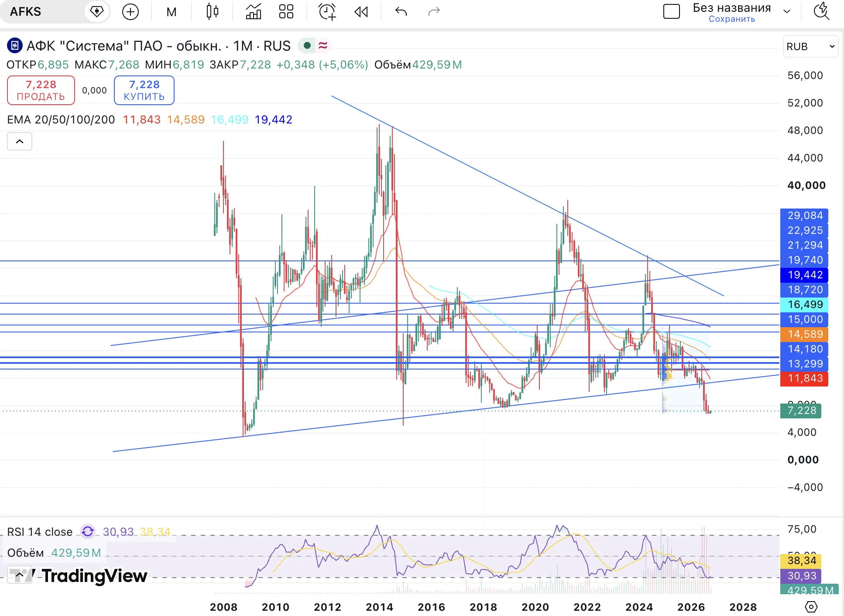Collapse the indicator legend with chevron under EMA
Viewport: 844px width, 616px height.
pyautogui.click(x=20, y=141)
